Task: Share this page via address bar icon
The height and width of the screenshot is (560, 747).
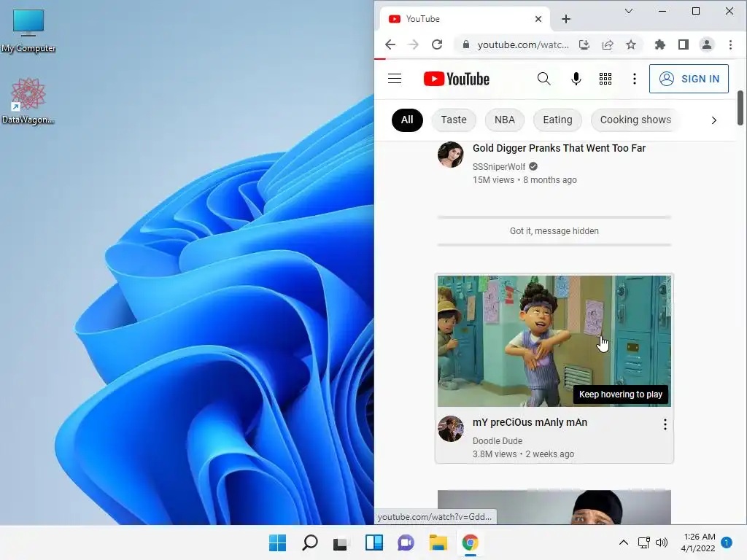Action: point(608,44)
